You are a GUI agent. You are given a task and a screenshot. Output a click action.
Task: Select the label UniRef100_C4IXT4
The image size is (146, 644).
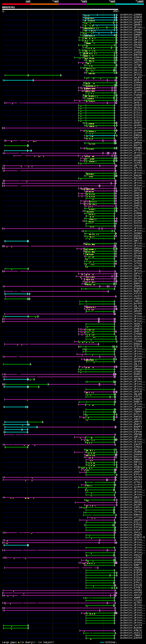coord(131,625)
